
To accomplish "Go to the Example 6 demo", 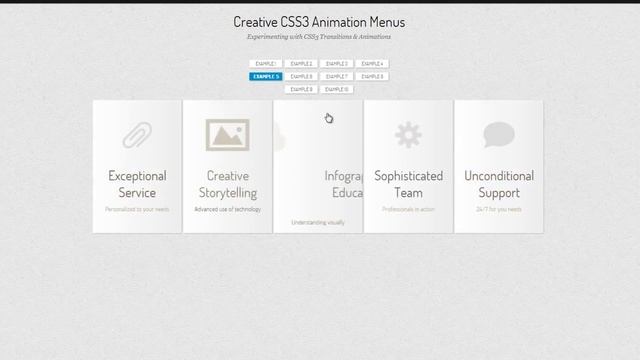I will pyautogui.click(x=301, y=76).
